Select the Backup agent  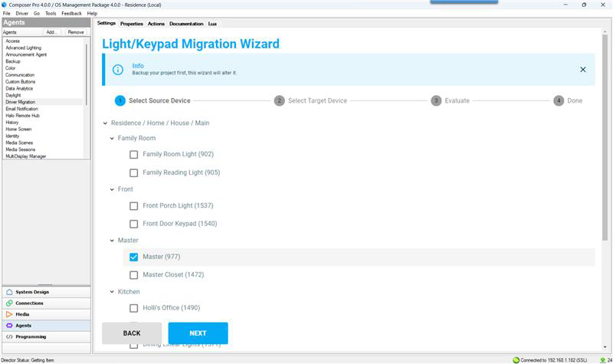click(13, 61)
